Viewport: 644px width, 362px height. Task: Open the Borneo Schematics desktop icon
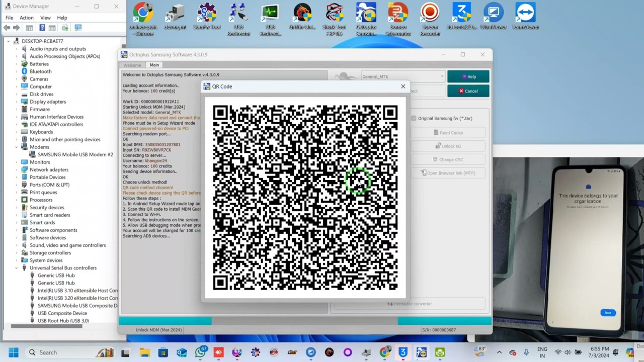(398, 20)
